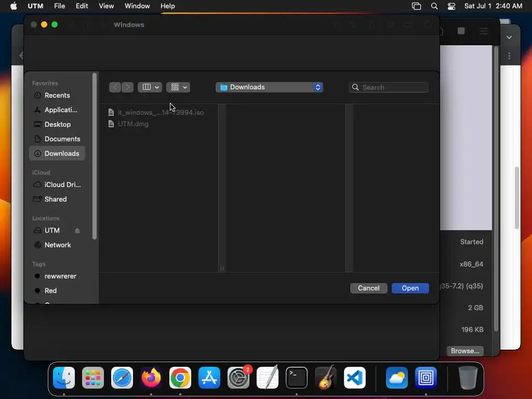Select Network in the sidebar
This screenshot has width=532, height=399.
pyautogui.click(x=57, y=245)
